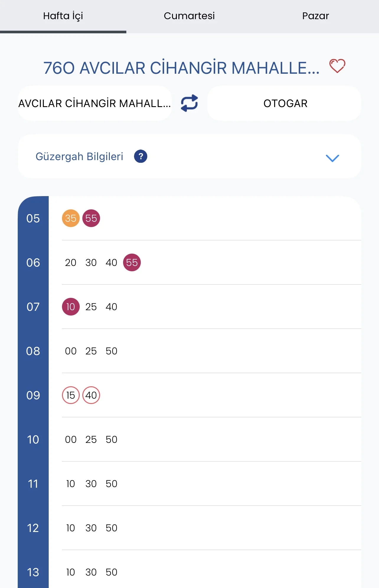Select the orange 35 departure at hour 05
This screenshot has height=588, width=379.
click(x=71, y=218)
